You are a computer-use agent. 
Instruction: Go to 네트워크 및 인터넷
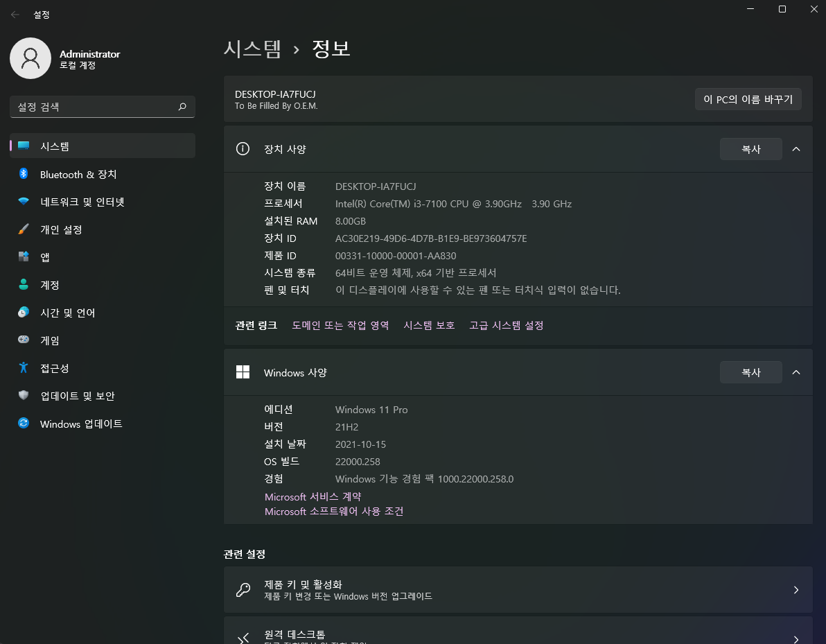103,202
